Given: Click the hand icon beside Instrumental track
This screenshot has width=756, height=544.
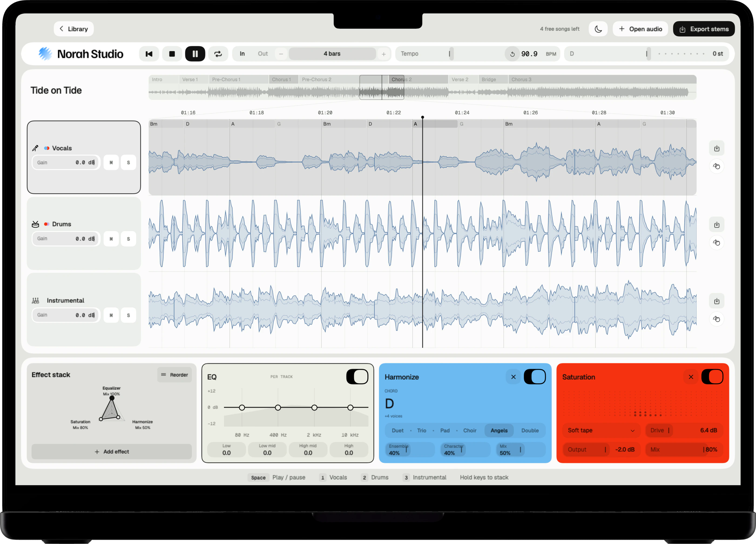Looking at the screenshot, I should [x=717, y=319].
